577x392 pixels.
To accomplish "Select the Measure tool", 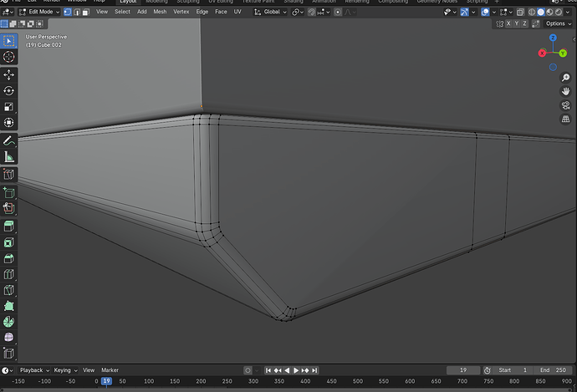I will (9, 157).
